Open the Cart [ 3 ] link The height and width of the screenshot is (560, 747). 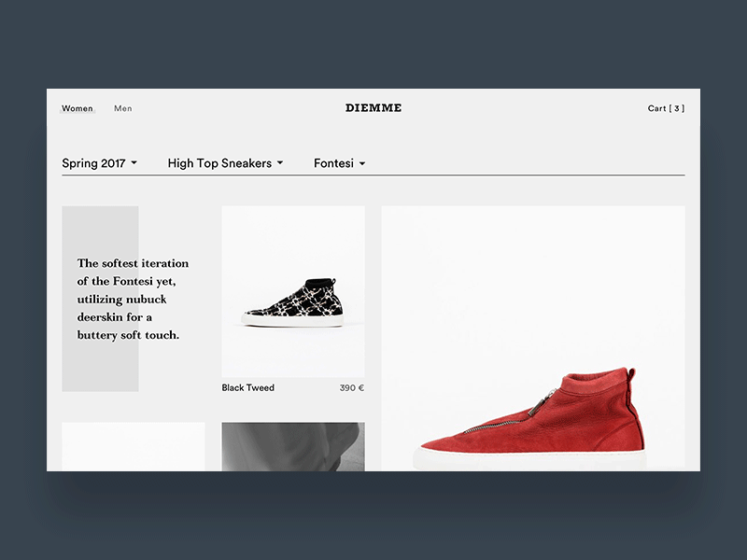[x=666, y=108]
